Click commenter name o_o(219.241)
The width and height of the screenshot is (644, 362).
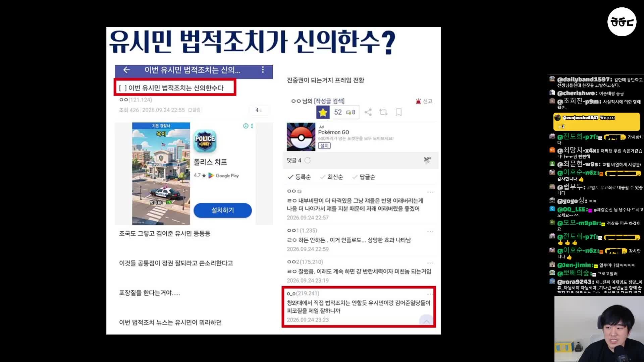(x=303, y=293)
